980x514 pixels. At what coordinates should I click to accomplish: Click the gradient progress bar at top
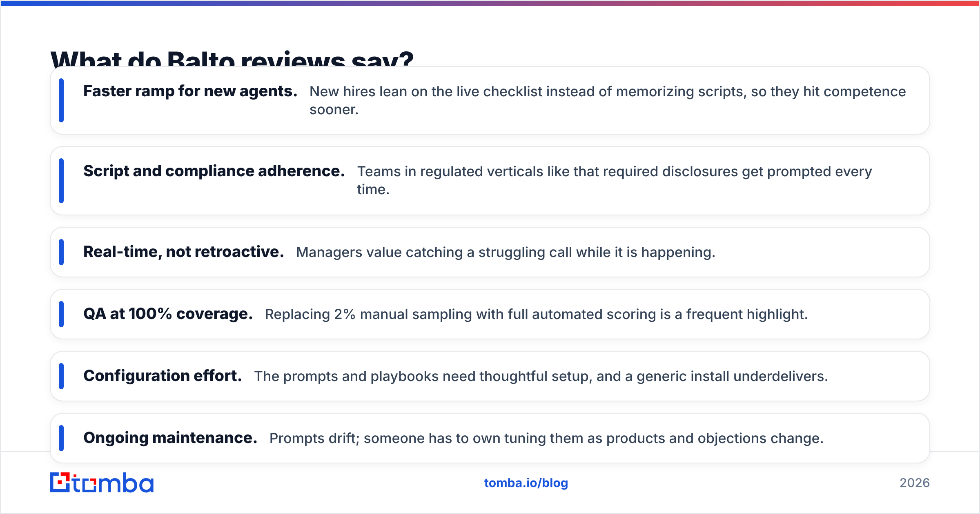[x=490, y=3]
